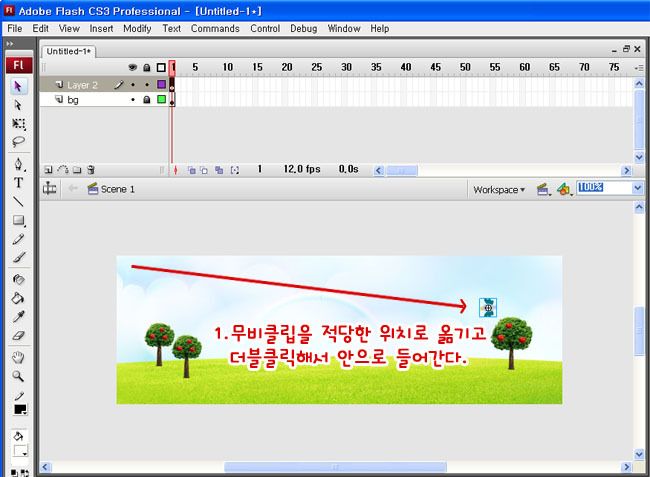The width and height of the screenshot is (650, 477).
Task: Open the Edit Symbols menu
Action: click(564, 190)
